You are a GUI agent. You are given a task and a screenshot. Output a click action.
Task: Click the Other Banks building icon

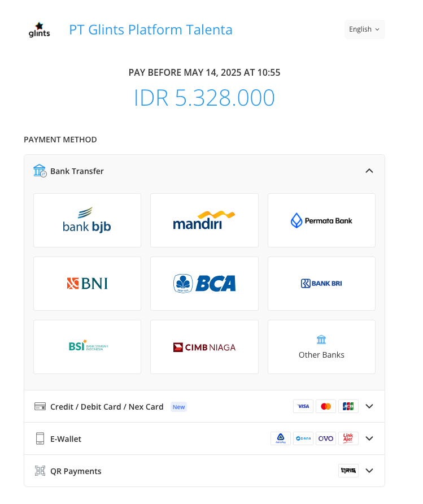[321, 340]
